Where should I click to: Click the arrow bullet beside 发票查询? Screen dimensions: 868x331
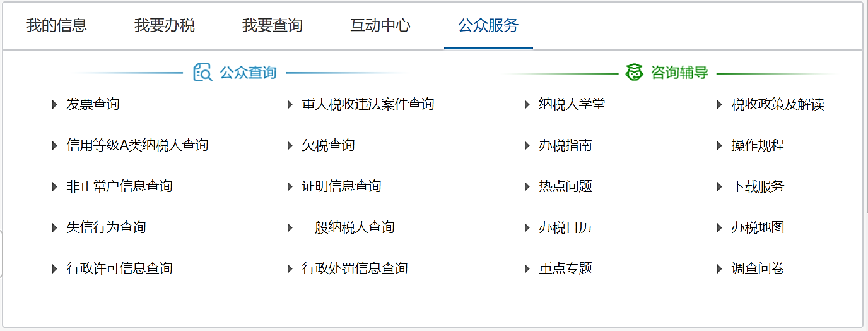click(55, 105)
